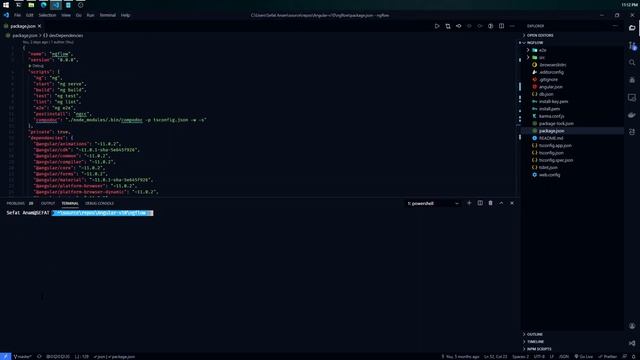Open .gitignore in explorer
This screenshot has width=640, height=360.
coord(548,80)
